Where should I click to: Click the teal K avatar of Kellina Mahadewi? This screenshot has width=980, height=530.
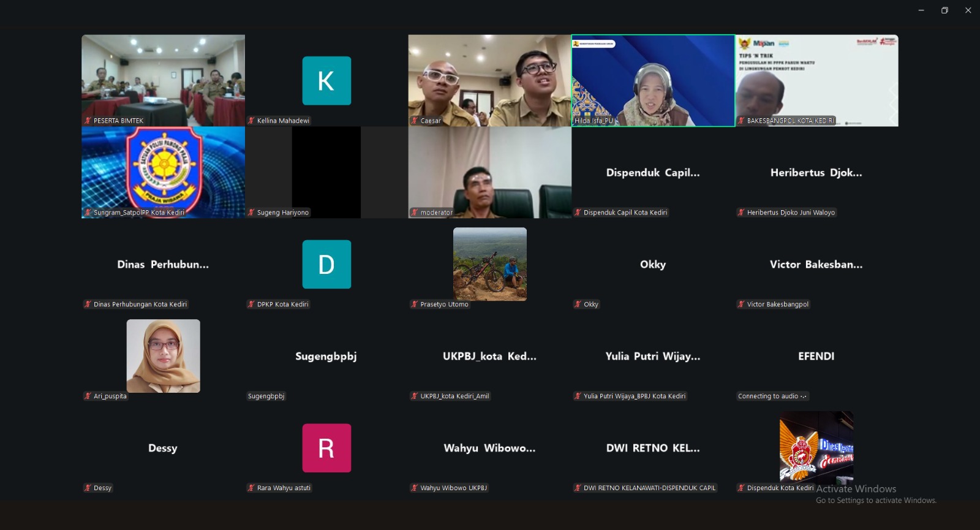[x=326, y=81]
